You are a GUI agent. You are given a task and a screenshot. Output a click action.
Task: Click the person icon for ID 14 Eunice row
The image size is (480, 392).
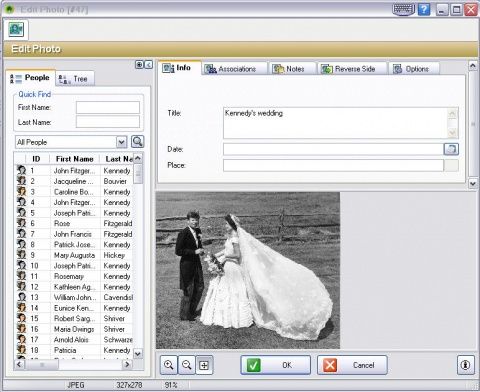21,307
